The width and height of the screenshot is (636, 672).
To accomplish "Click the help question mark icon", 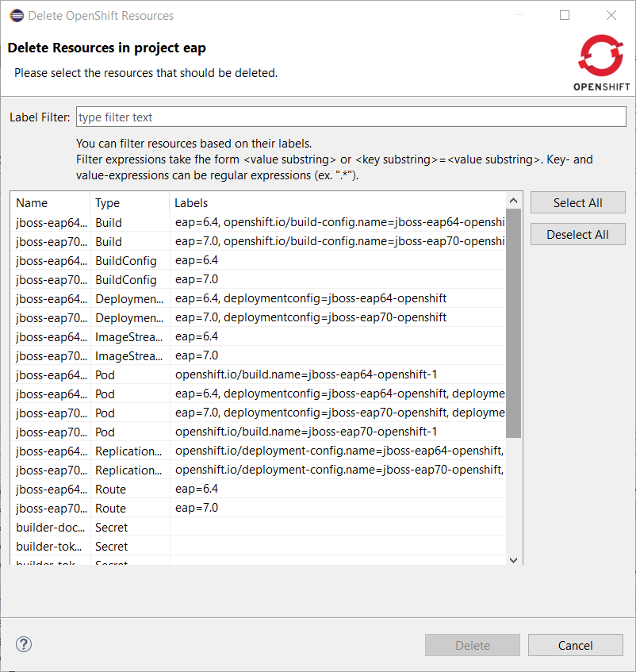I will (x=24, y=644).
